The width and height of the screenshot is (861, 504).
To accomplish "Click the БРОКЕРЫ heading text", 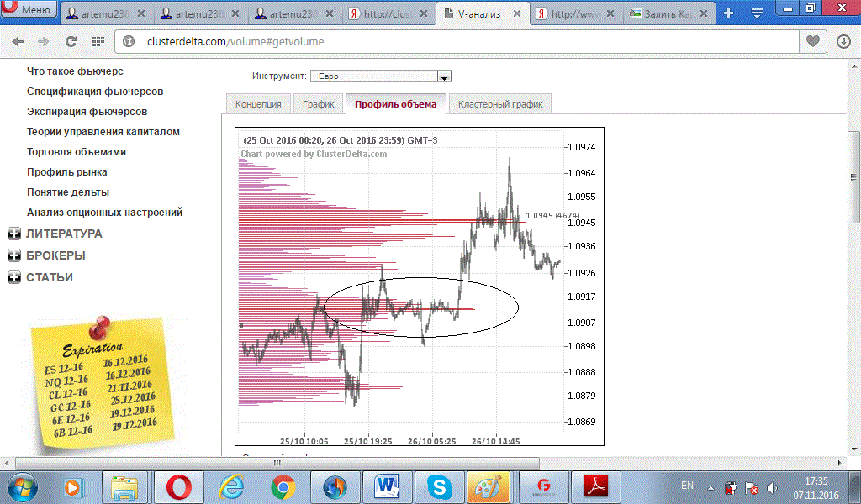I will (x=56, y=255).
